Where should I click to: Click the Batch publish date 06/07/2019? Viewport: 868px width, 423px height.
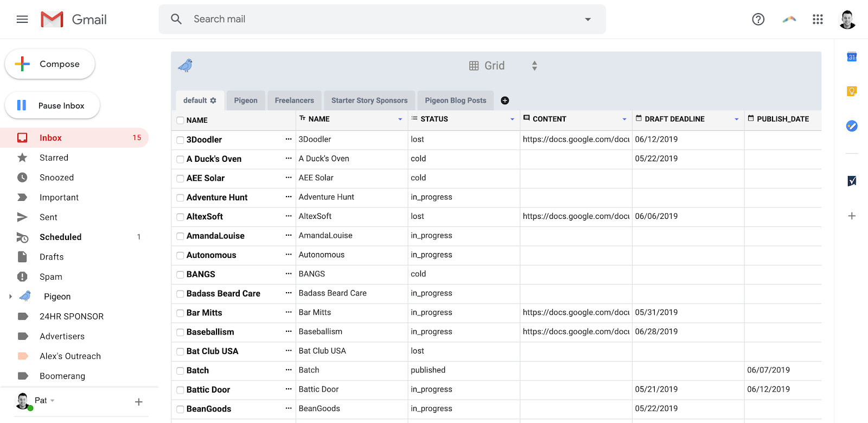tap(768, 370)
